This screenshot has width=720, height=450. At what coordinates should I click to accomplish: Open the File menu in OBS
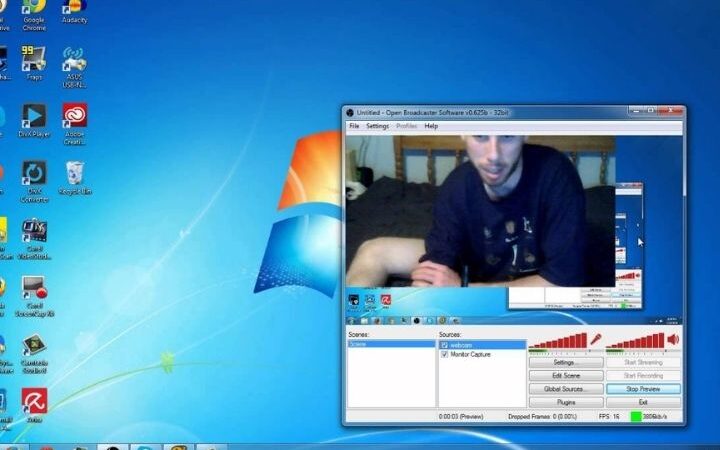[354, 126]
